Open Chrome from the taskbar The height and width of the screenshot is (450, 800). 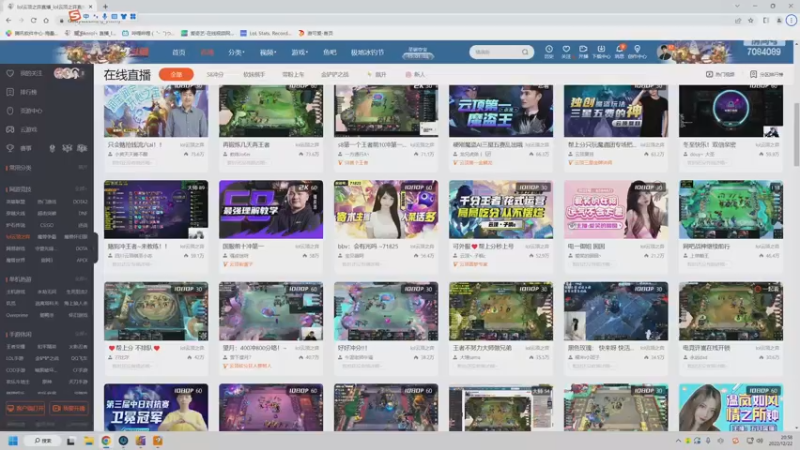pos(106,441)
